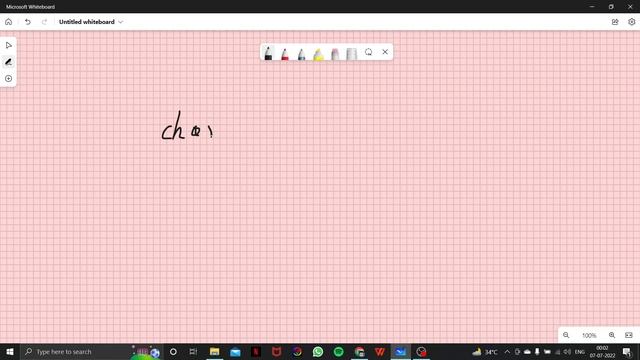Open the create/add panel in sidebar
The height and width of the screenshot is (360, 640).
[x=9, y=78]
